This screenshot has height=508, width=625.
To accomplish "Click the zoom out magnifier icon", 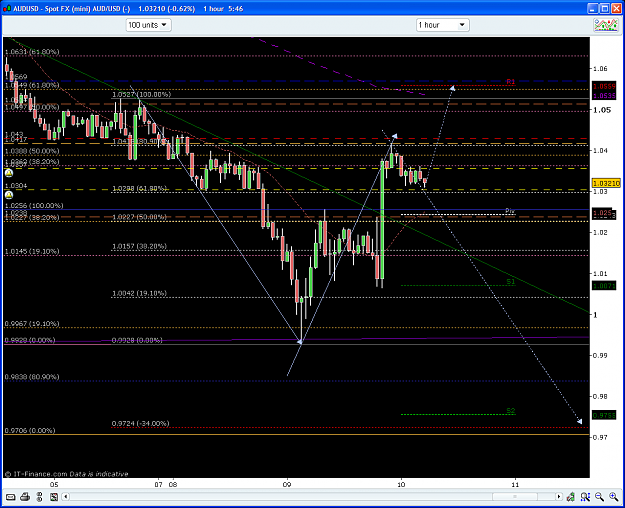I will [x=599, y=497].
